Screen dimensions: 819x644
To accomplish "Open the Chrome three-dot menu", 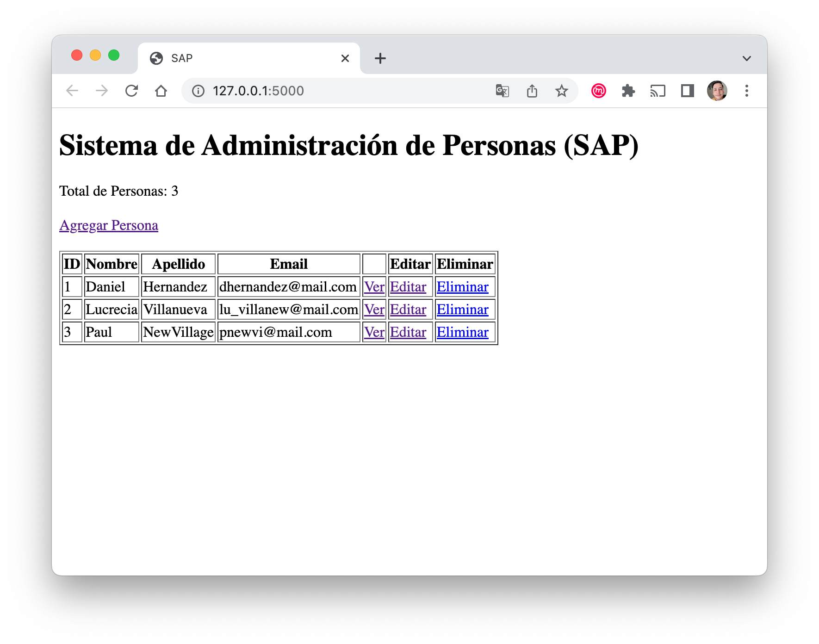I will tap(747, 91).
